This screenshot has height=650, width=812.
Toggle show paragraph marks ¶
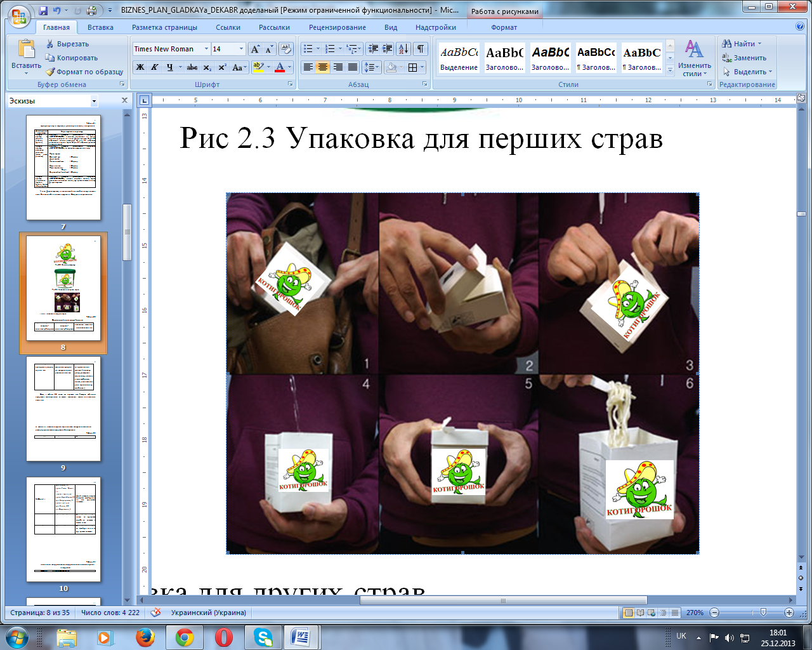(420, 49)
